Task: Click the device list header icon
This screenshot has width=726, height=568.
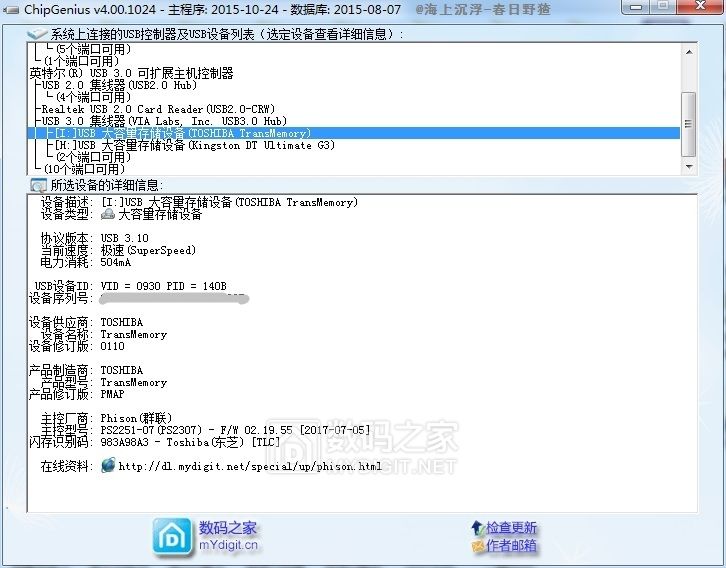Action: 38,34
